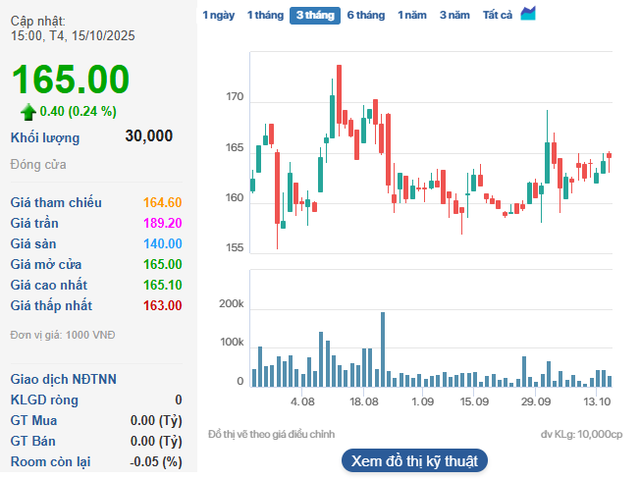Click the Giá tham chiếu value 164.60

(162, 203)
